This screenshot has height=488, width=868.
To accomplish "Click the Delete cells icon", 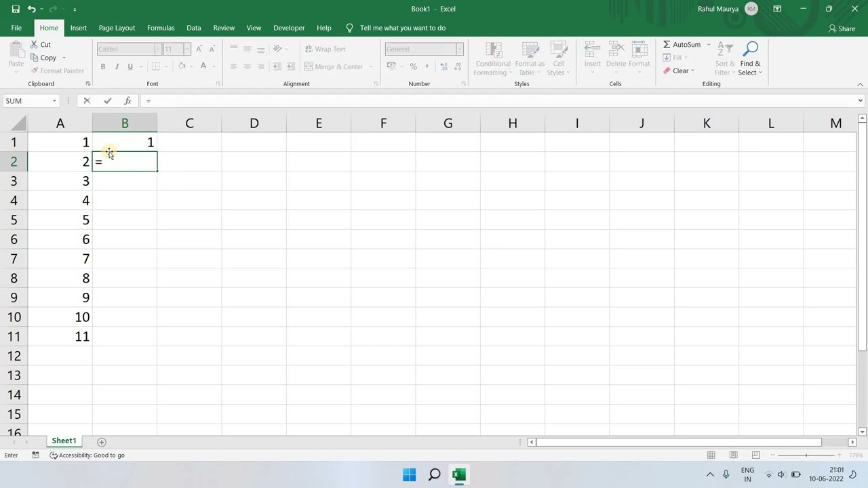I will [x=616, y=49].
